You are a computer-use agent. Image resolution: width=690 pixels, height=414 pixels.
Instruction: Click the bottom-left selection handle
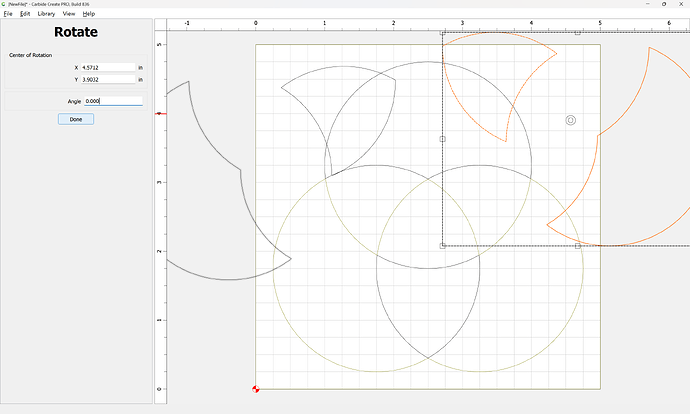(x=443, y=245)
